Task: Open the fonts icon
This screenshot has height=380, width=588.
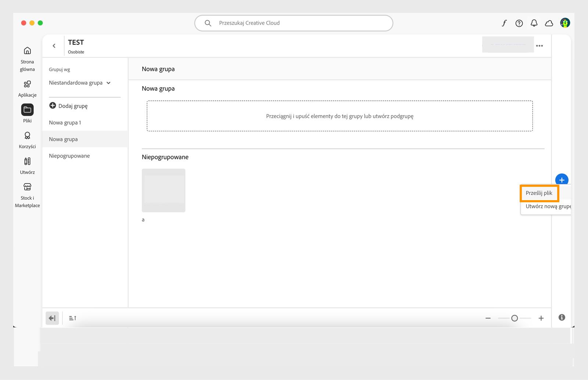Action: click(504, 23)
